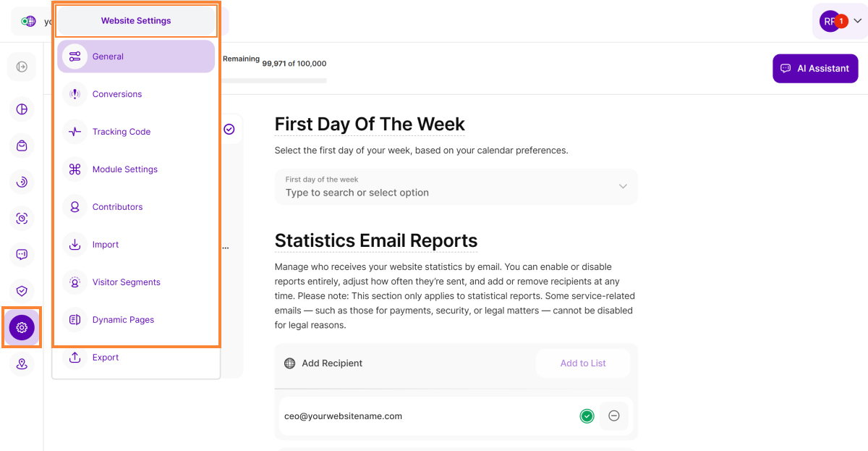Click the shopping bag sidebar icon

click(x=22, y=146)
